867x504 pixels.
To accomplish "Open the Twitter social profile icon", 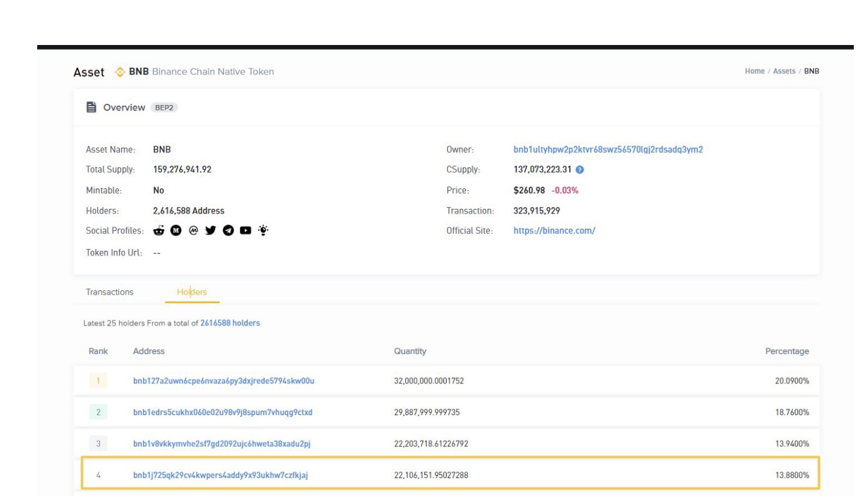I will coord(211,230).
